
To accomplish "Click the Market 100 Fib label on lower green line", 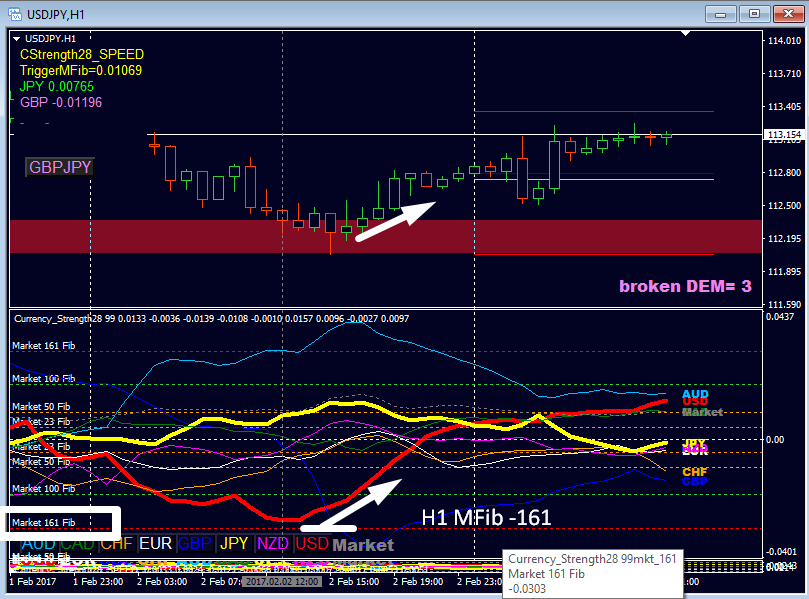I will click(x=44, y=489).
